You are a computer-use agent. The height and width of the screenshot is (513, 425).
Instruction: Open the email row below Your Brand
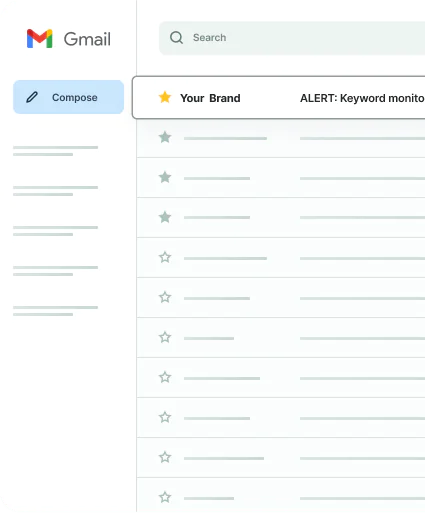point(281,138)
